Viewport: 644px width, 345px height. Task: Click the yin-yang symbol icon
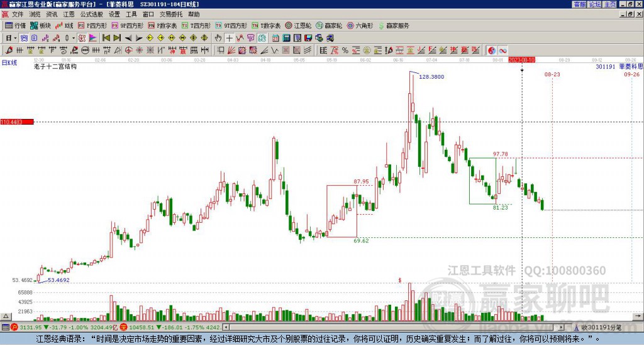tap(492, 50)
